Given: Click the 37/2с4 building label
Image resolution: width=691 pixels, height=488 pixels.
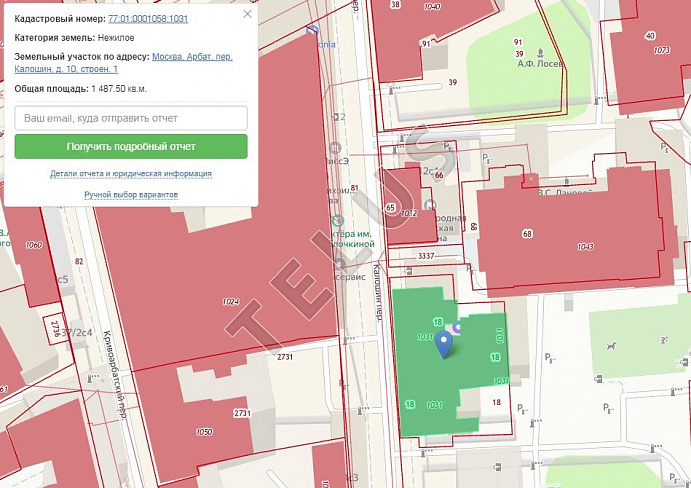Looking at the screenshot, I should tap(77, 332).
